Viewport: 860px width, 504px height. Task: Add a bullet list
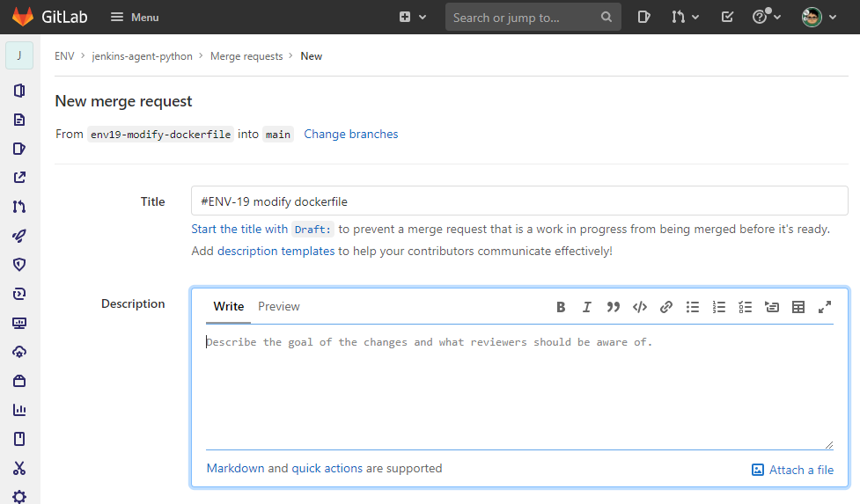point(692,307)
